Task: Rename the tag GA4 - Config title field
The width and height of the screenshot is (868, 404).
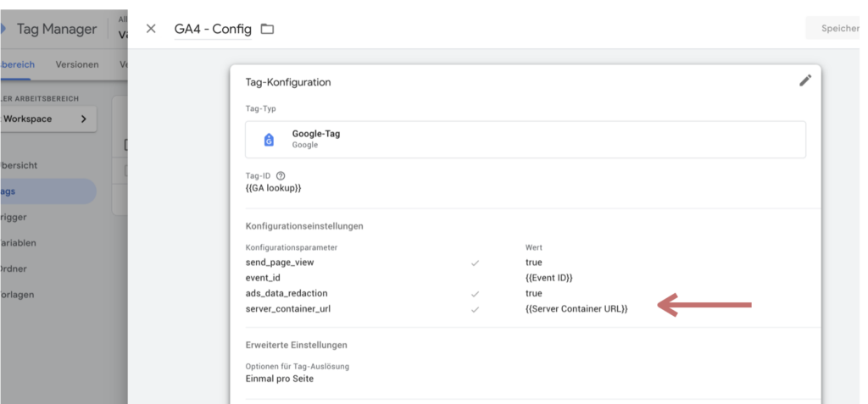Action: [x=213, y=29]
